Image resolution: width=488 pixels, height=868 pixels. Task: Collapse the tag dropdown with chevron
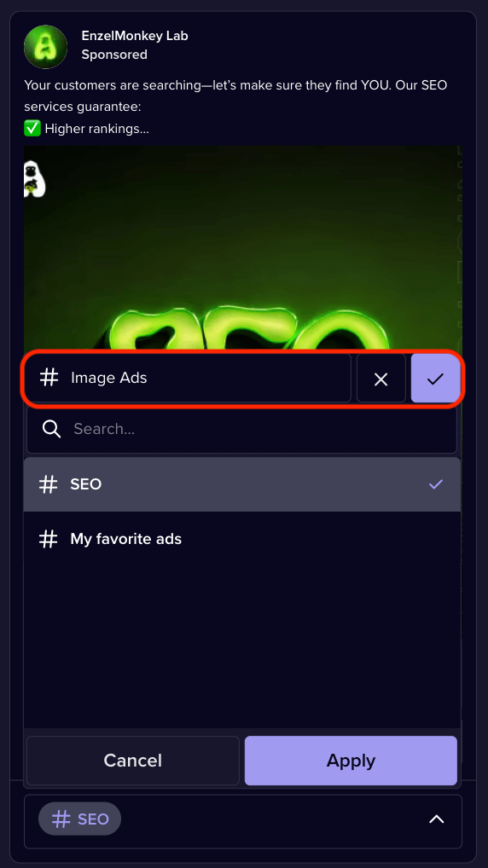point(437,819)
